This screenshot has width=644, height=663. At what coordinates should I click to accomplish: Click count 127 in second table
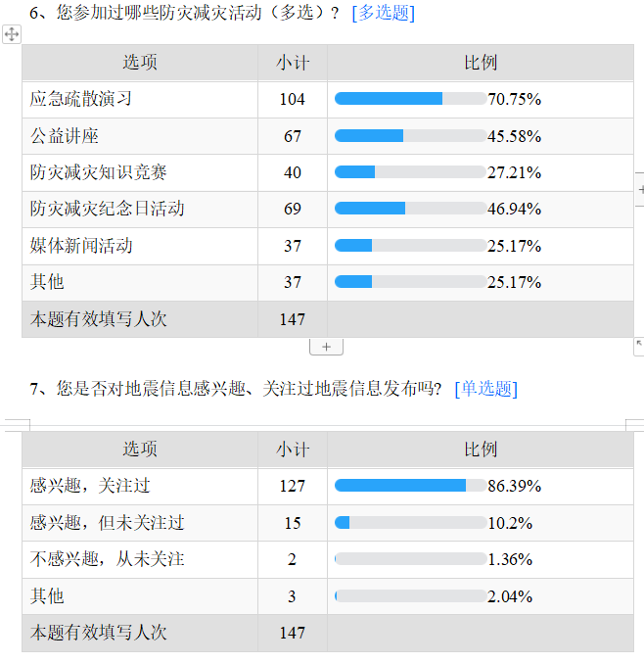(x=293, y=486)
